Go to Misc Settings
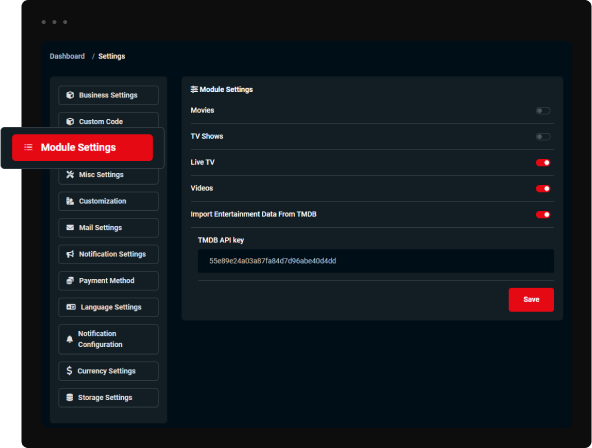Screen dimensions: 592x448 coord(108,176)
